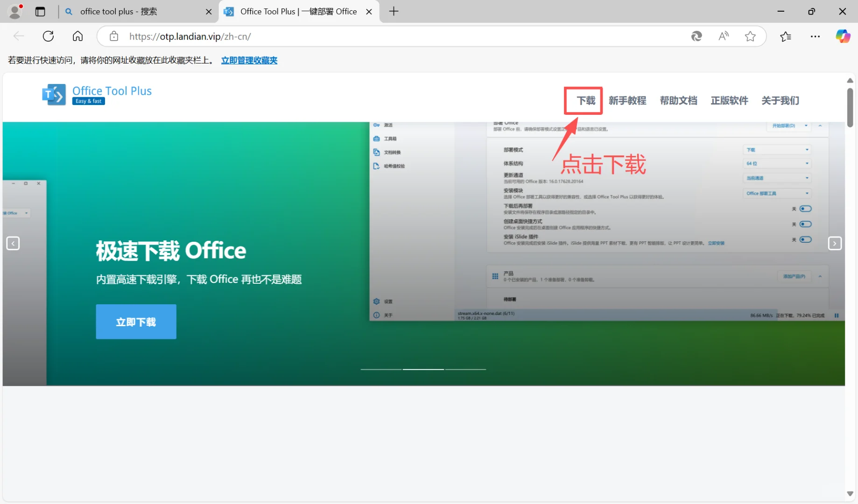Turn on the 安装 iSlide 插件 toggle

(x=805, y=239)
